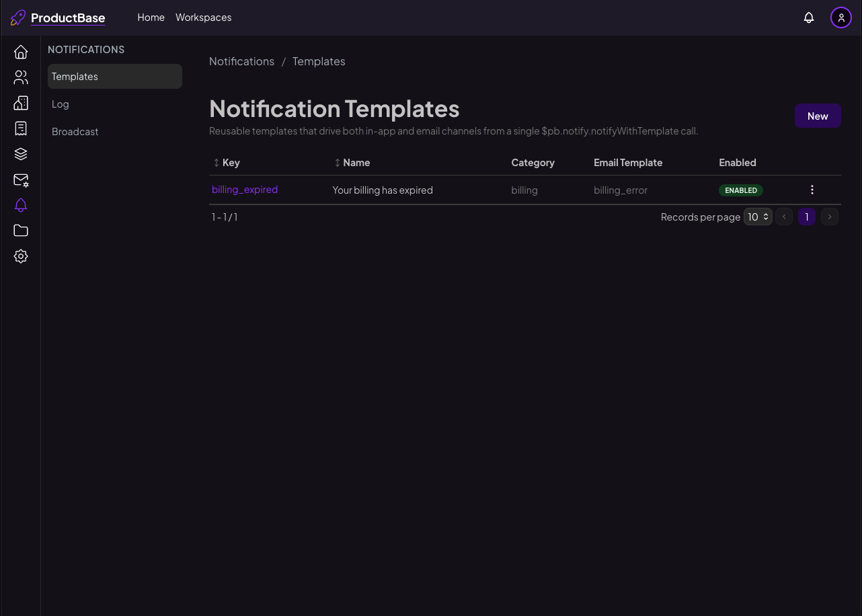Click the 'Your billing has expired' name cell
862x616 pixels.
pos(383,190)
